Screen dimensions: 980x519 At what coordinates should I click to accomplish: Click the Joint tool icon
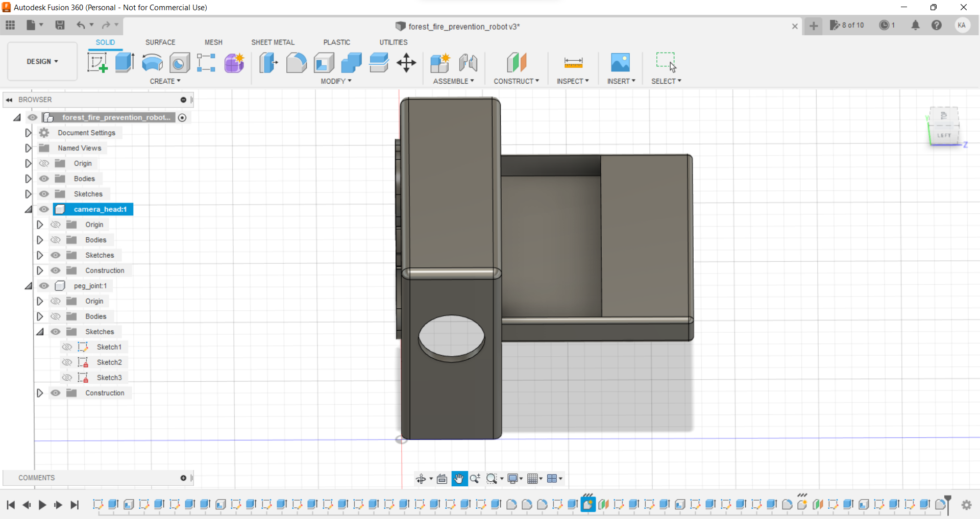(468, 63)
